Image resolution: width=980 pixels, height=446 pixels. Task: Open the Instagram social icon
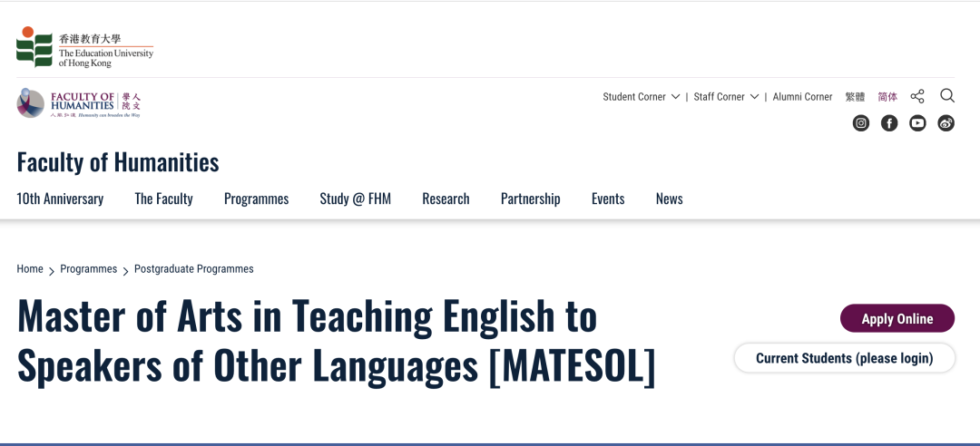point(861,123)
